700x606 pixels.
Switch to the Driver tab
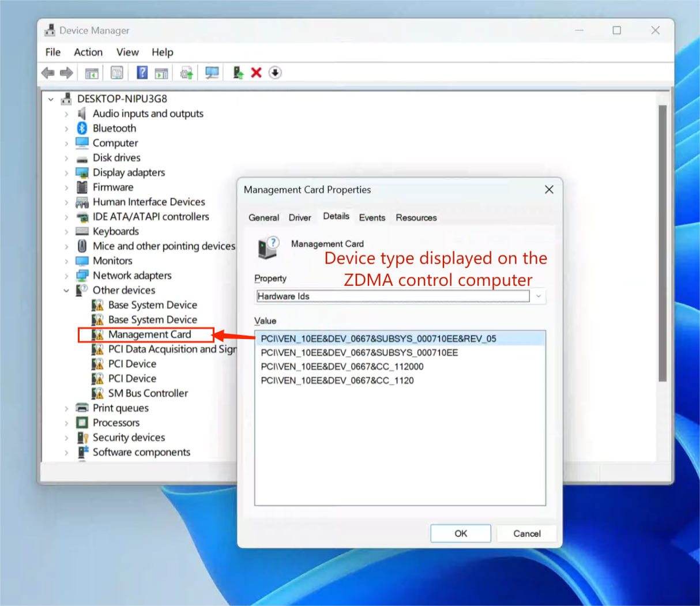300,217
